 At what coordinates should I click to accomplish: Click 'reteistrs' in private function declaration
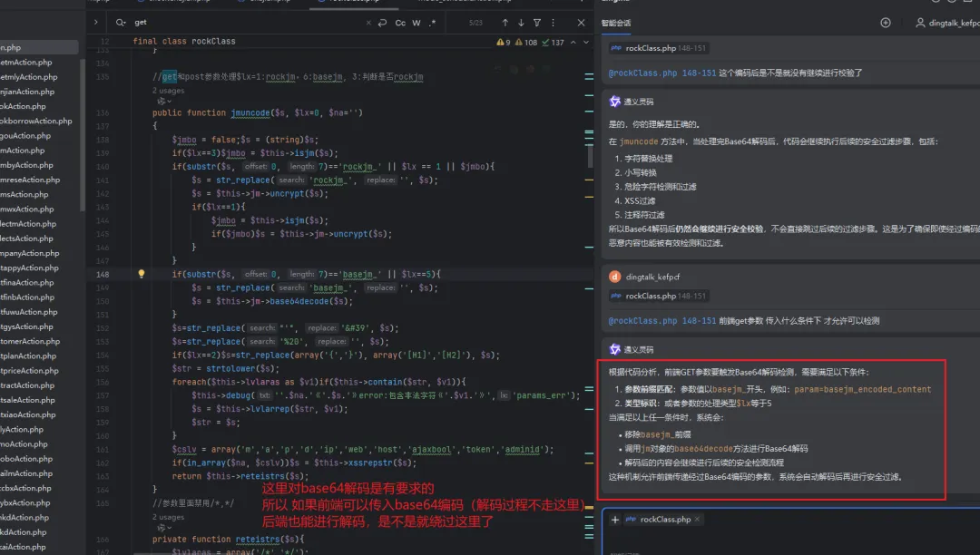pos(258,540)
